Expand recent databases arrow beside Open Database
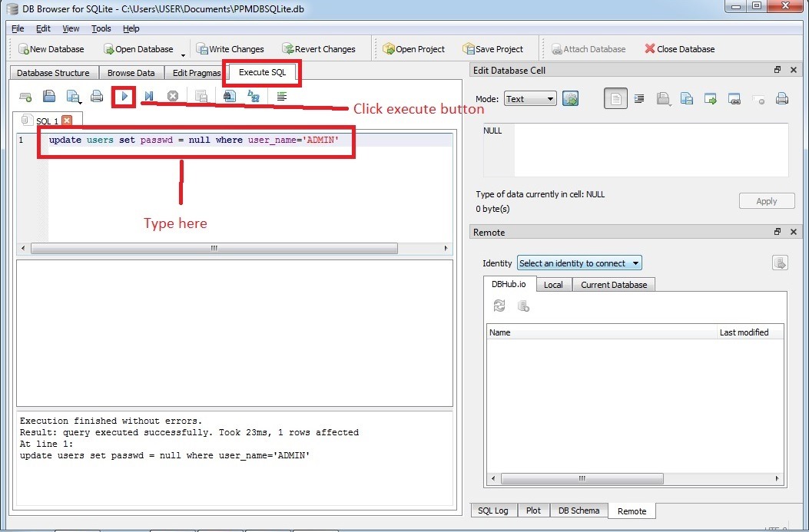The width and height of the screenshot is (809, 532). tap(183, 55)
